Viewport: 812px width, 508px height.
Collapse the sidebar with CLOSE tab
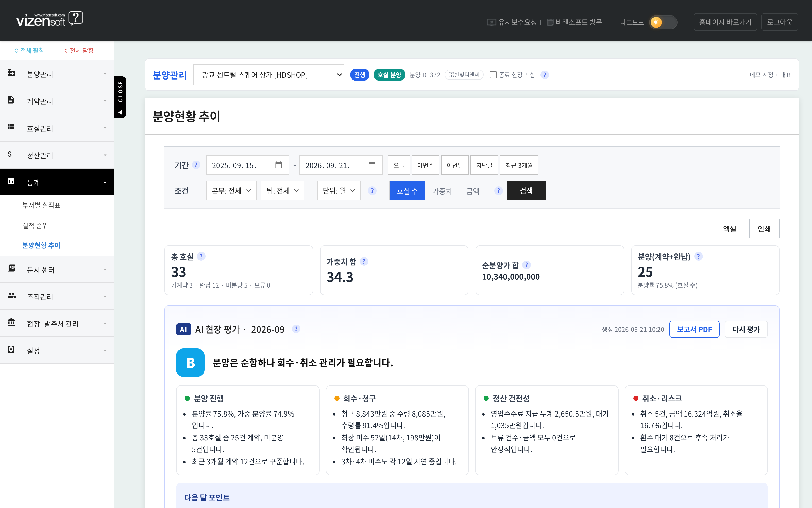pos(120,97)
